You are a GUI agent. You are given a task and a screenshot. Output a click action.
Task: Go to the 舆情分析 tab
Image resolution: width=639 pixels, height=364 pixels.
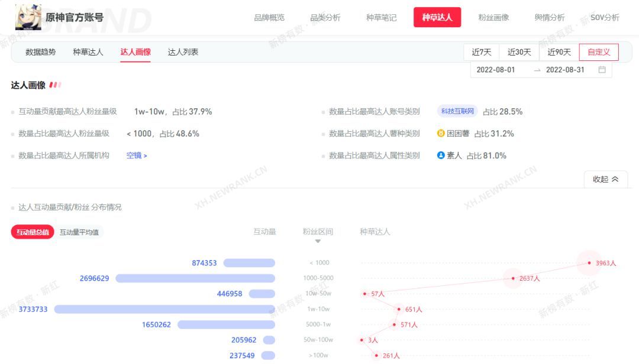point(549,18)
